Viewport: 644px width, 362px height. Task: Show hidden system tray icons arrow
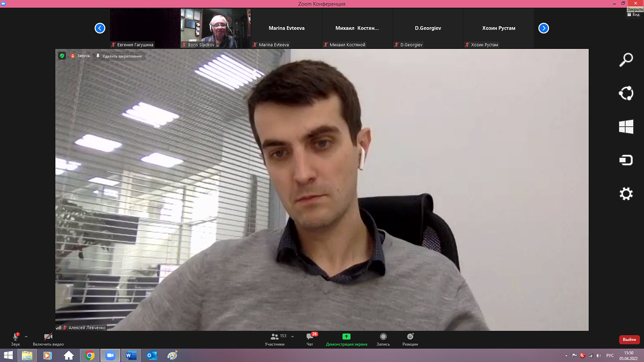click(566, 356)
